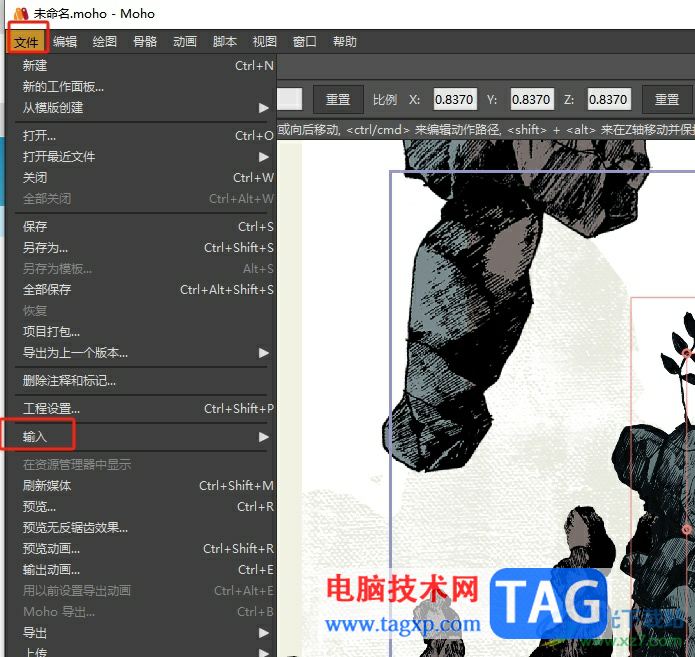Image resolution: width=695 pixels, height=657 pixels.
Task: Expand the 输入 import submenu
Action: coord(142,437)
